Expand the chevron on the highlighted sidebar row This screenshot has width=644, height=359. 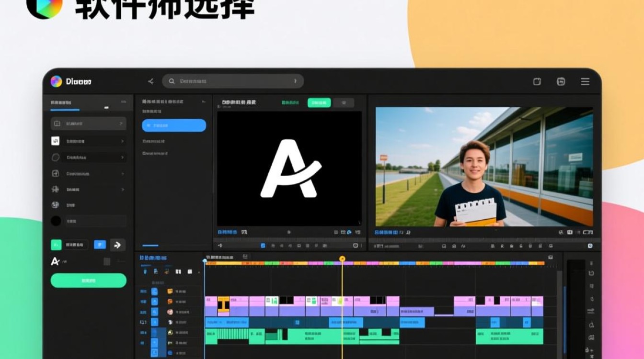[x=121, y=123]
